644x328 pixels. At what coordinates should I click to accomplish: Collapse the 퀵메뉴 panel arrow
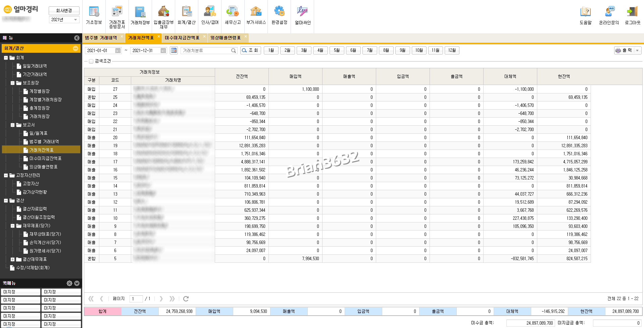(x=77, y=283)
